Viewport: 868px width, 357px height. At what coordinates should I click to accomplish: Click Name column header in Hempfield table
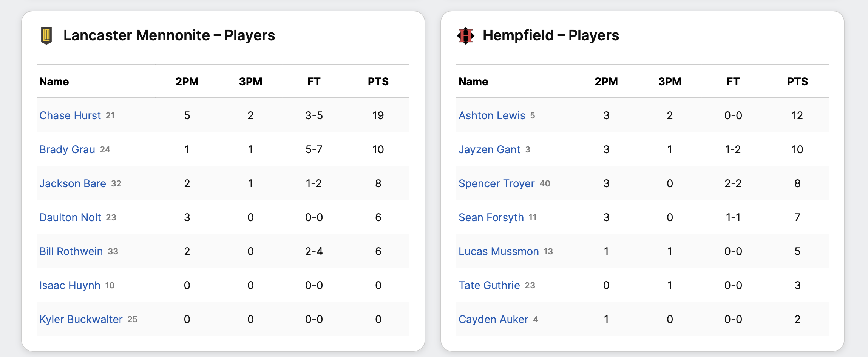pos(473,82)
